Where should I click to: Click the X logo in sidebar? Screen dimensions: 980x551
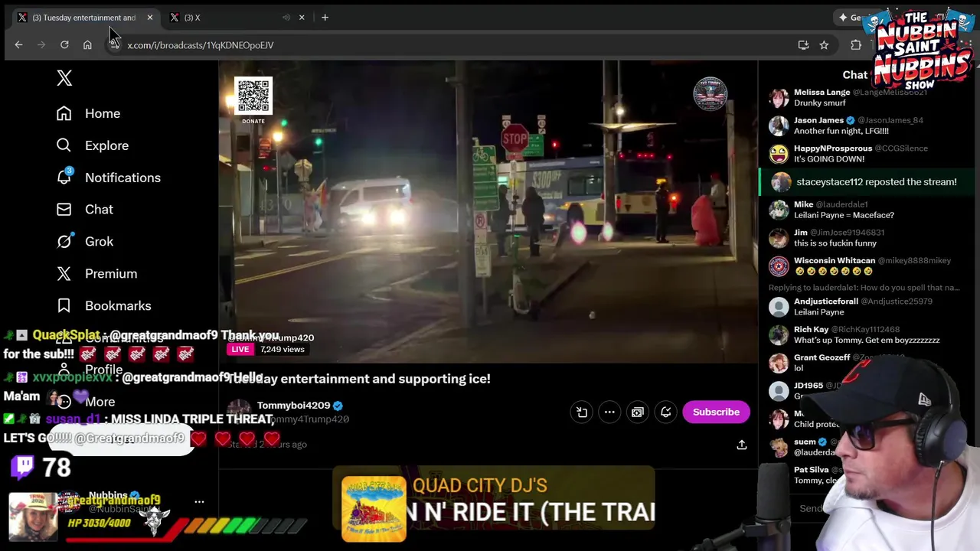click(64, 77)
